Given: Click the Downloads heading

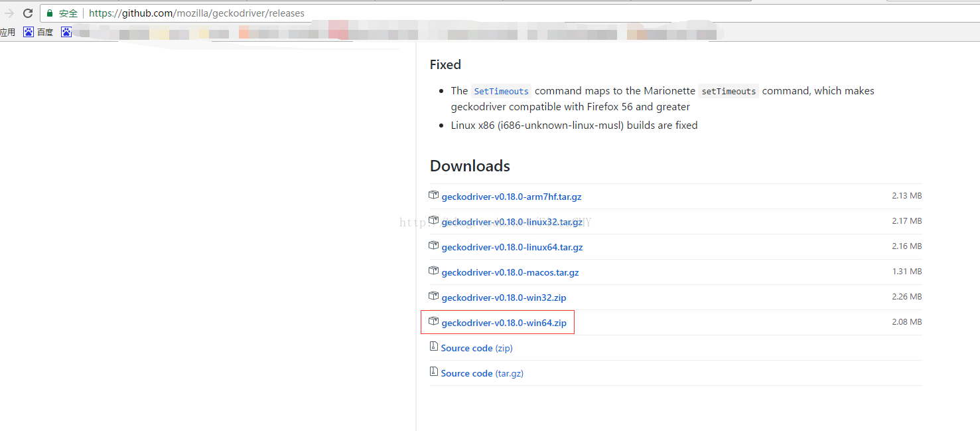Looking at the screenshot, I should click(470, 166).
